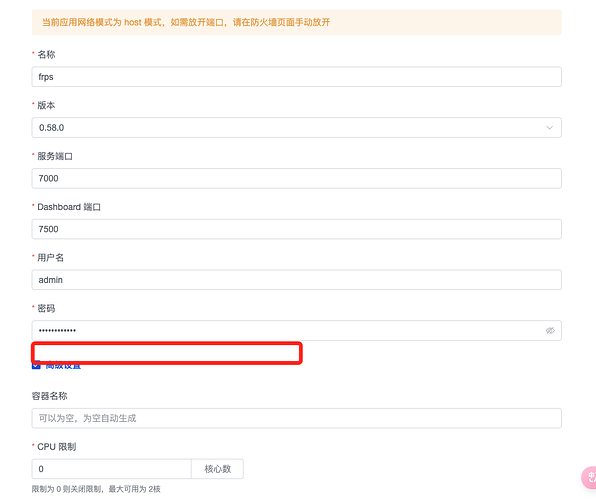The width and height of the screenshot is (596, 500).
Task: Click the pink floating icon at the screen edge
Action: coord(589,477)
